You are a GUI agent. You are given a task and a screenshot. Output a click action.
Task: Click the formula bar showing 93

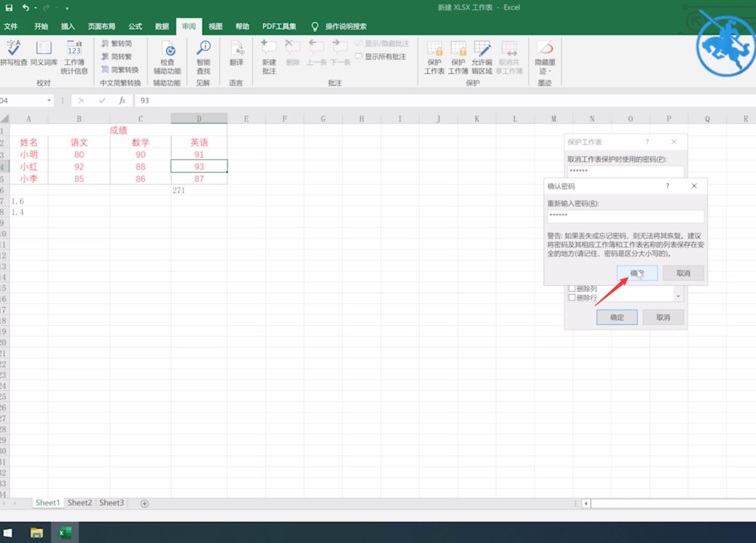[x=445, y=101]
